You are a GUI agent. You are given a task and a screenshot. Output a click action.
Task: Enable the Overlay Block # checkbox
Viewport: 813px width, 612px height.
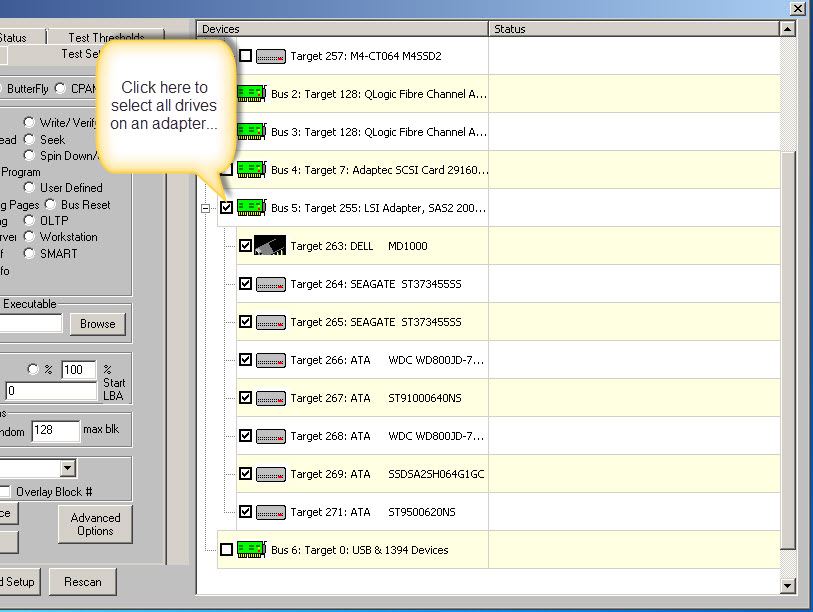[x=5, y=492]
